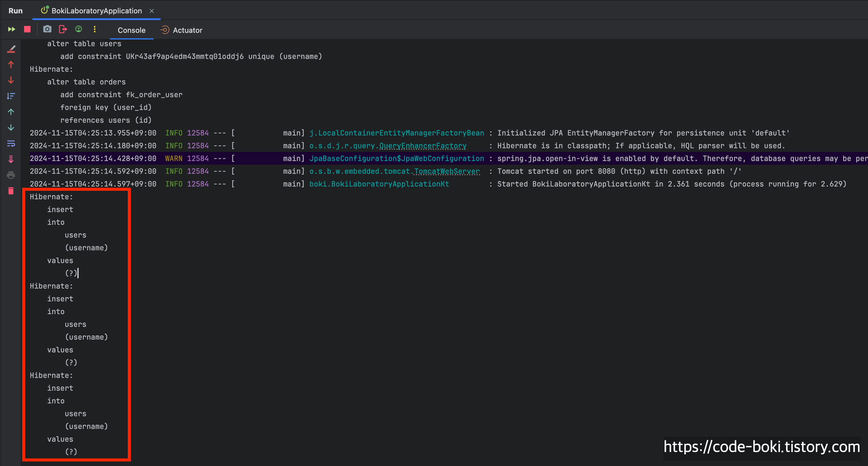This screenshot has height=466, width=868.
Task: Click the teal up arrow icon
Action: 11,112
